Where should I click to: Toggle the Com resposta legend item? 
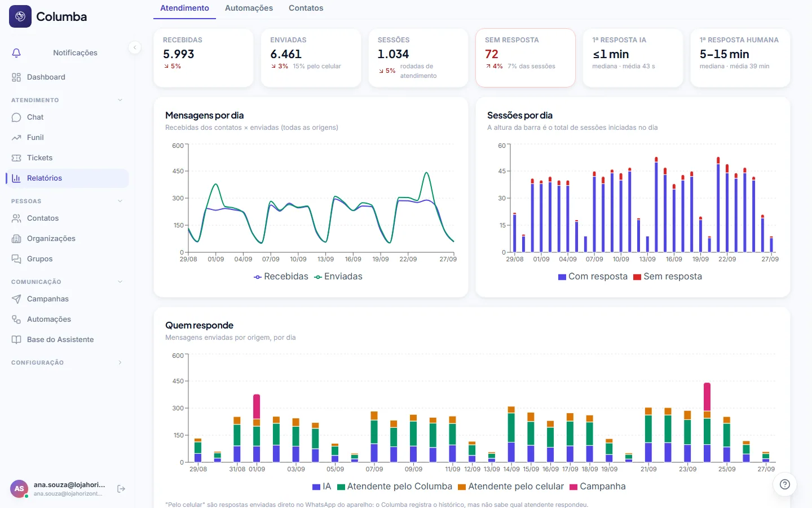point(593,277)
